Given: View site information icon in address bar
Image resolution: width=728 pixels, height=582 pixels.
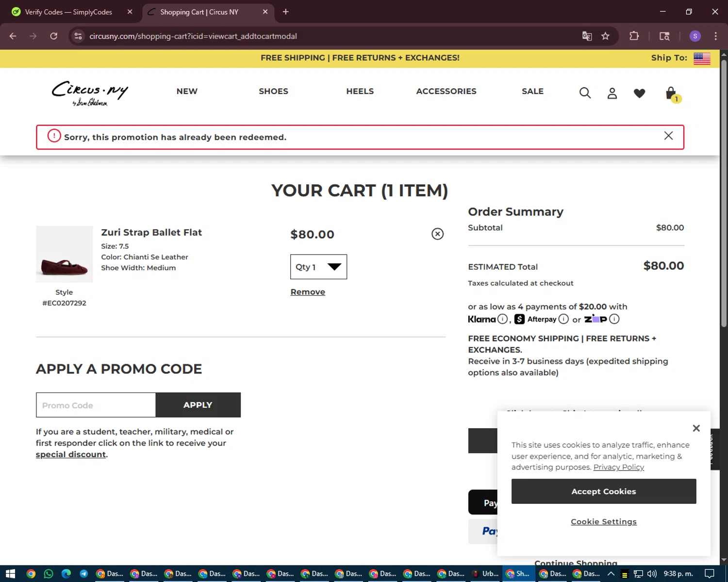Looking at the screenshot, I should [78, 36].
